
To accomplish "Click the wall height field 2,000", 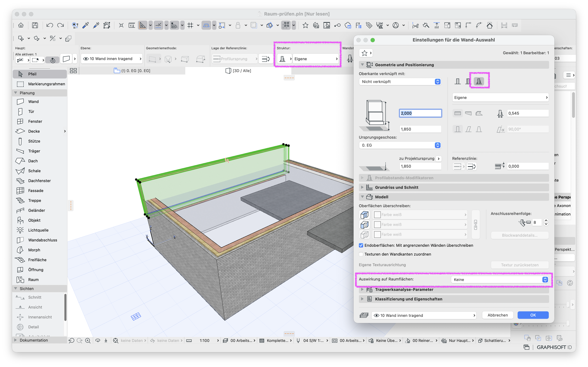I will coord(420,113).
